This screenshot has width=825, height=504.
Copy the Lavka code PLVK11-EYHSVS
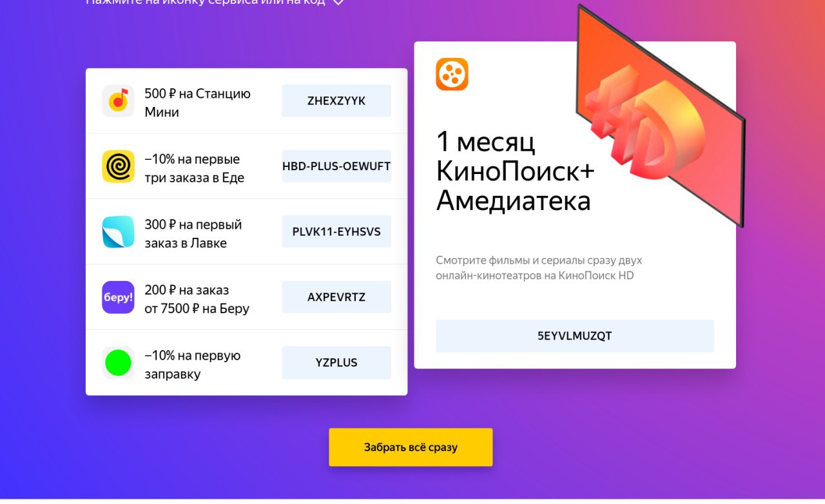tap(336, 231)
